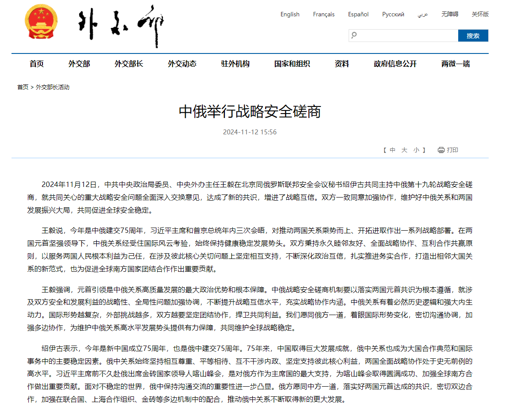
Task: Open the 驻外机构 menu item
Action: click(x=235, y=64)
